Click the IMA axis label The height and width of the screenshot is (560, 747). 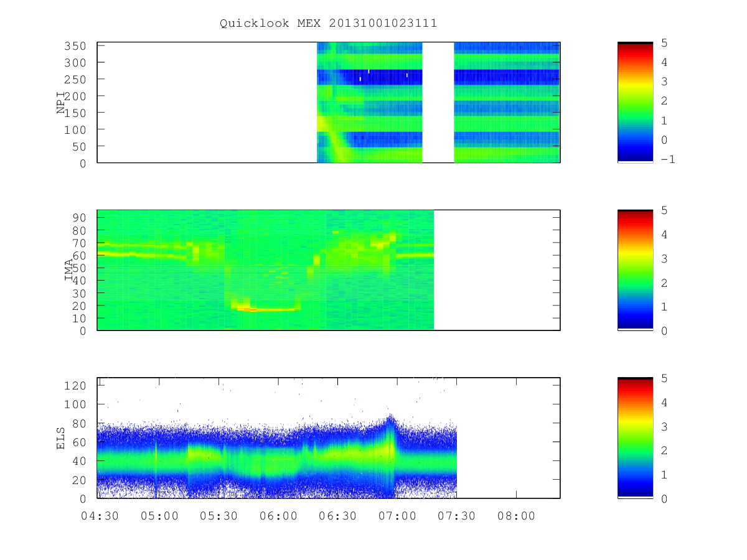[x=70, y=271]
